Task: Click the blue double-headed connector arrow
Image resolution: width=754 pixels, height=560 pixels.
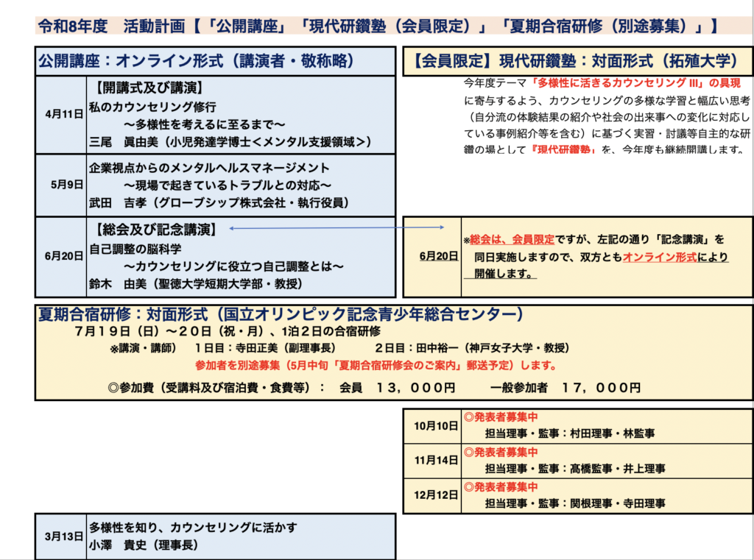Action: (336, 229)
